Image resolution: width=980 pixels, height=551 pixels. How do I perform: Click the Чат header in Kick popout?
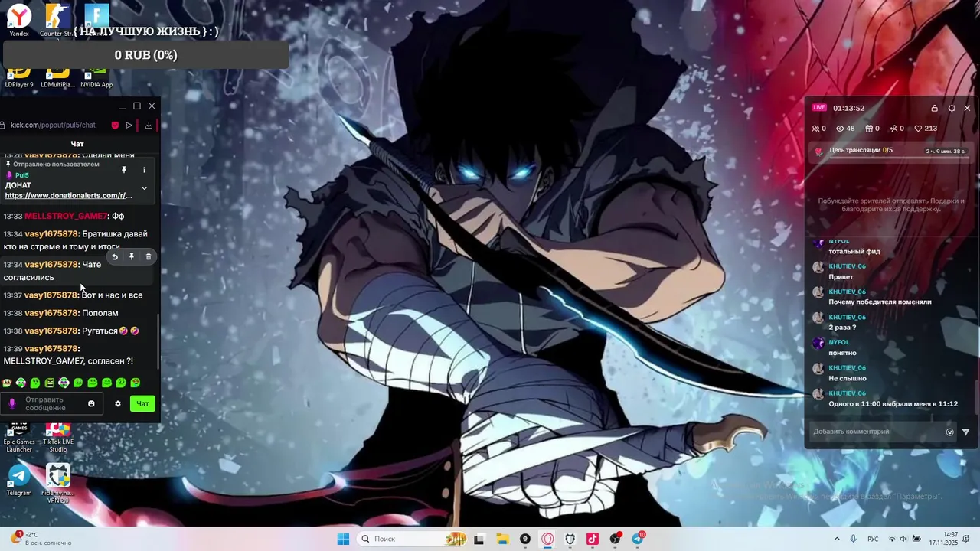coord(77,144)
